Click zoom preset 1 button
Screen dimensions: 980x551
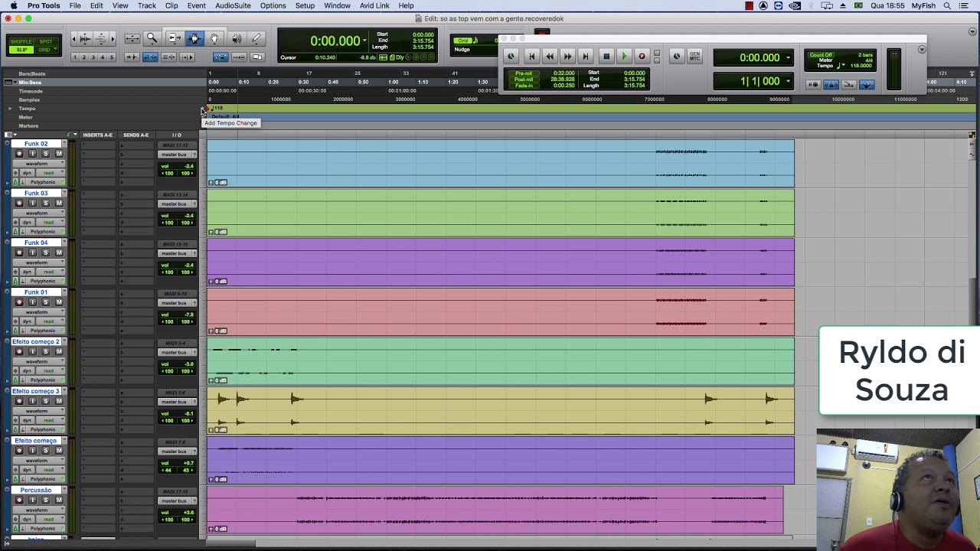click(75, 57)
